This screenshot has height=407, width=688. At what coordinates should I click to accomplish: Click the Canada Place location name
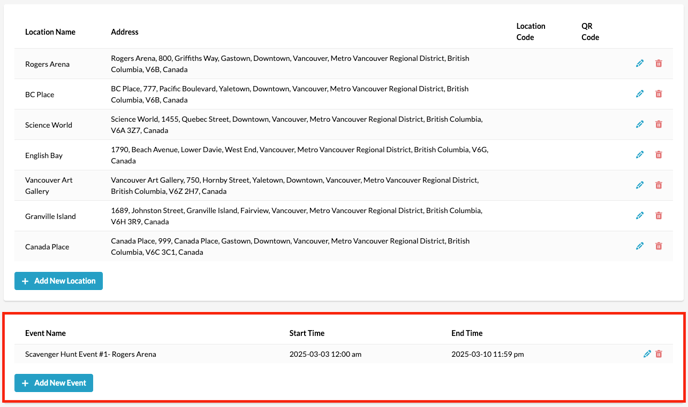pos(47,247)
